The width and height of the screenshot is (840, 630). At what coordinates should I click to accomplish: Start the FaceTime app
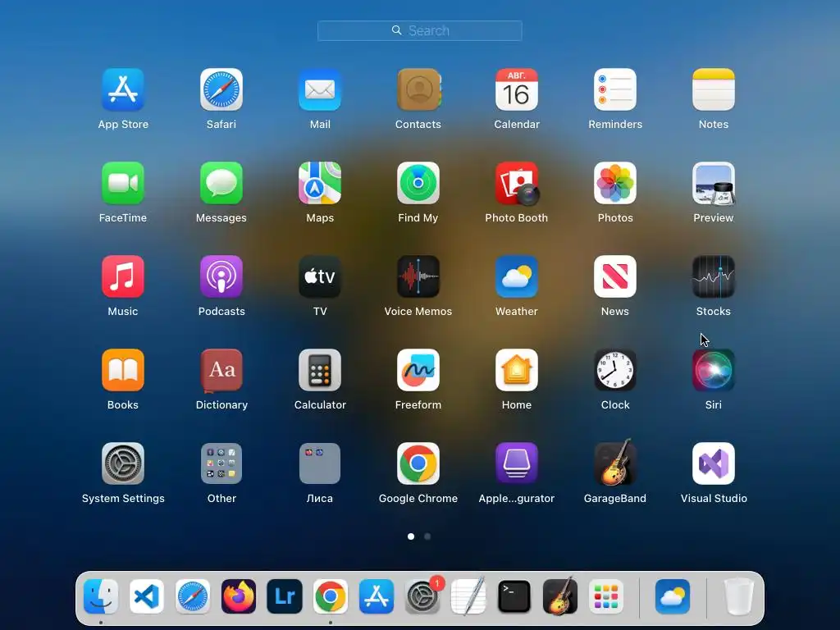pyautogui.click(x=123, y=183)
